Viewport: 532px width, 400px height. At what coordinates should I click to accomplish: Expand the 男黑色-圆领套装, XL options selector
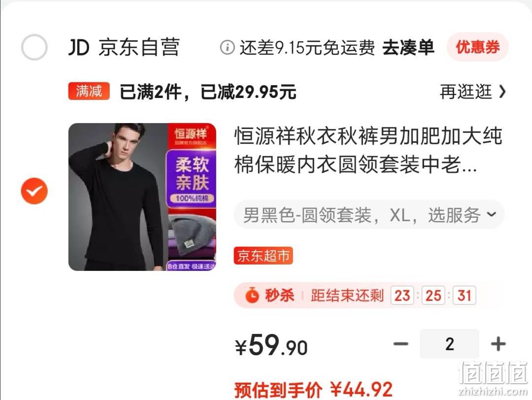coord(369,215)
